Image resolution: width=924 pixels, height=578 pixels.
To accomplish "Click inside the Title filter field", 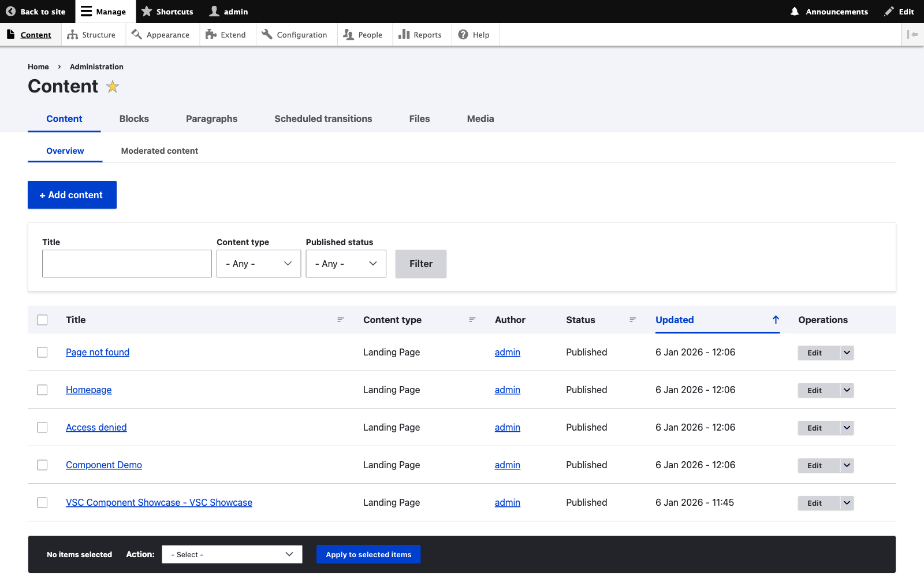I will [126, 264].
